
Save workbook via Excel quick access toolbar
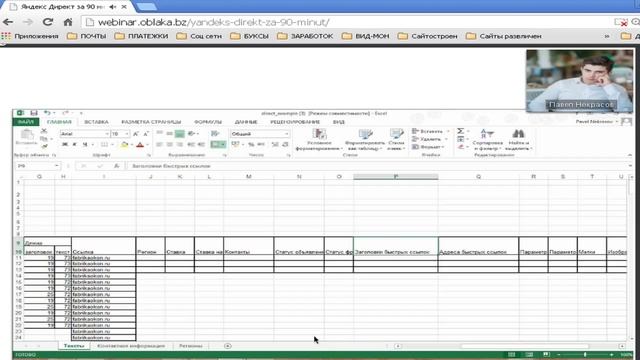tap(34, 113)
